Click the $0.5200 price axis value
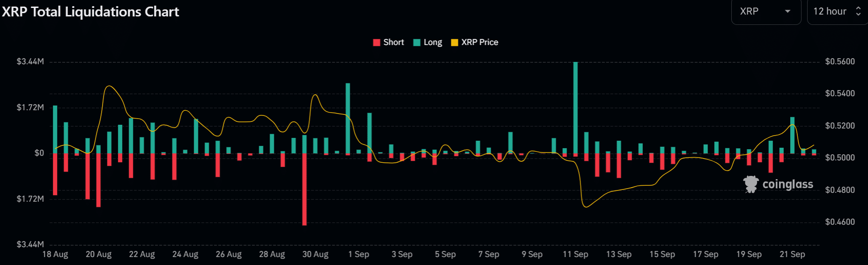This screenshot has height=265, width=868. click(840, 126)
